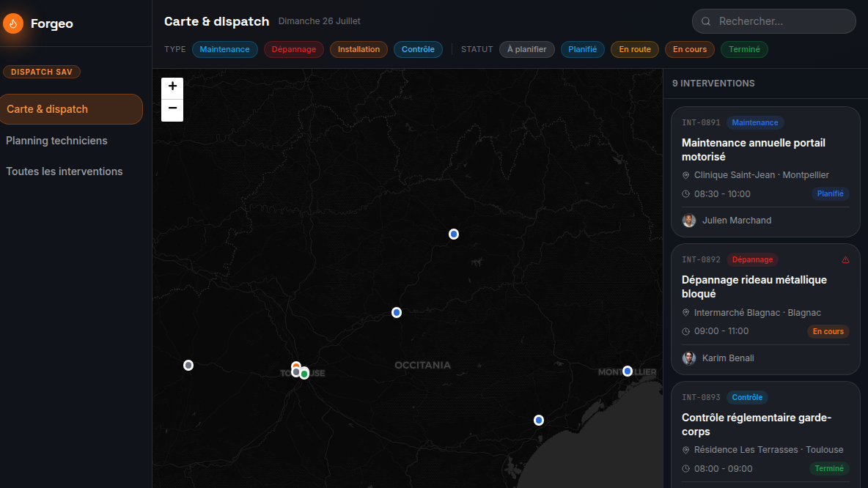Click the clock icon next to 08:30 - 10:00
868x488 pixels.
(x=686, y=194)
